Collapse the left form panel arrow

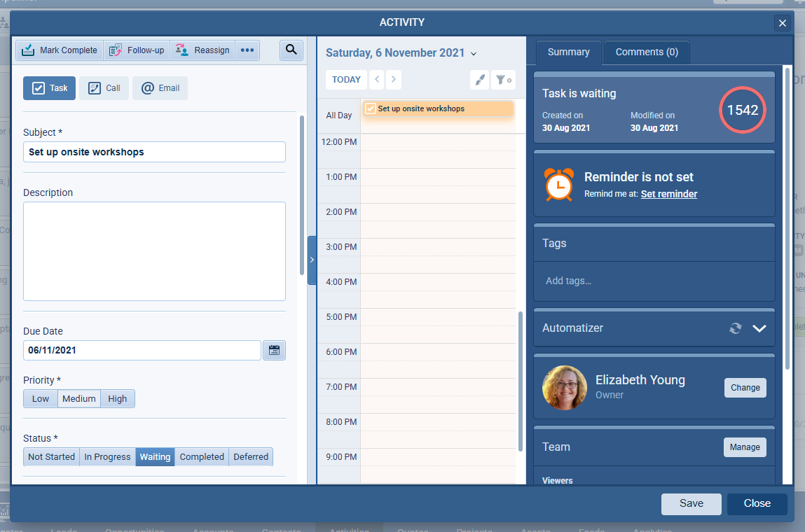312,260
